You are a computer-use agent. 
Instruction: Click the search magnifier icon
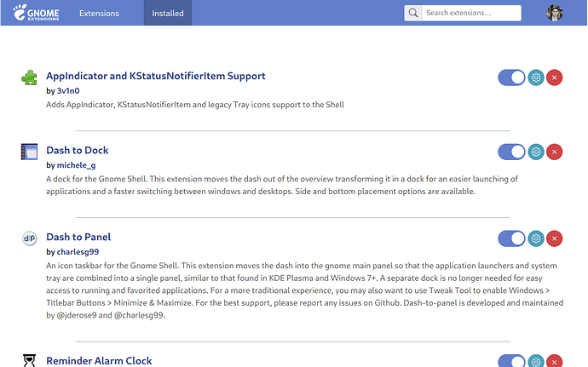pos(413,14)
